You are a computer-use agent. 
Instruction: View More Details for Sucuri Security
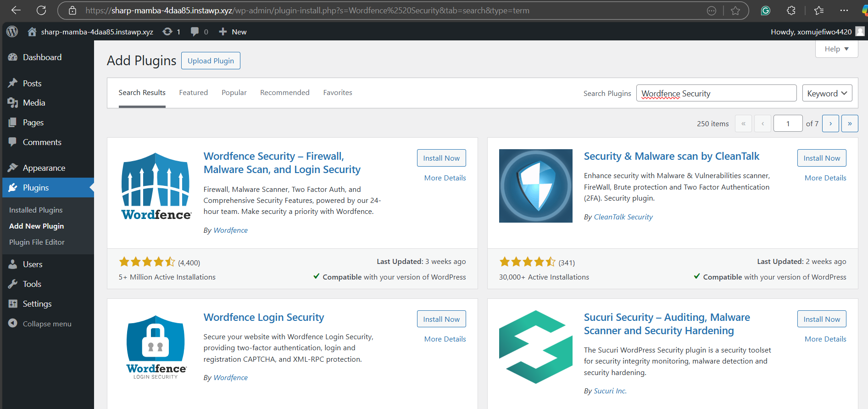coord(825,339)
